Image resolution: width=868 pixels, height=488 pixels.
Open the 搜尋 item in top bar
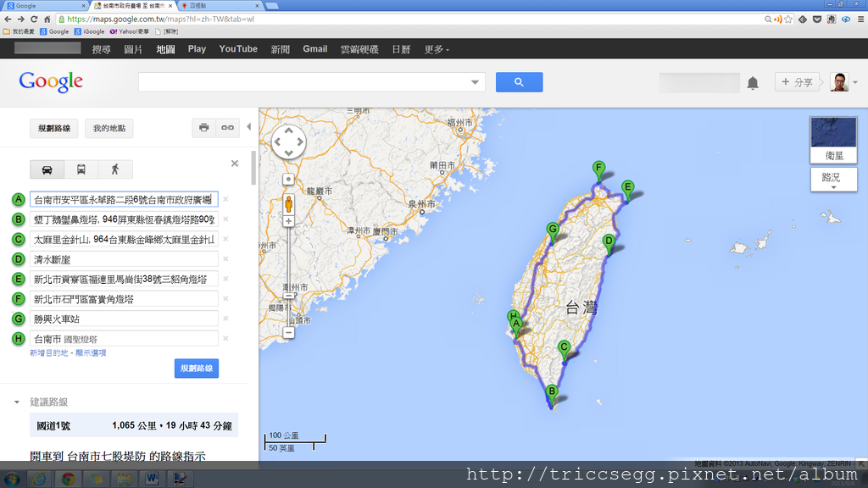point(102,49)
